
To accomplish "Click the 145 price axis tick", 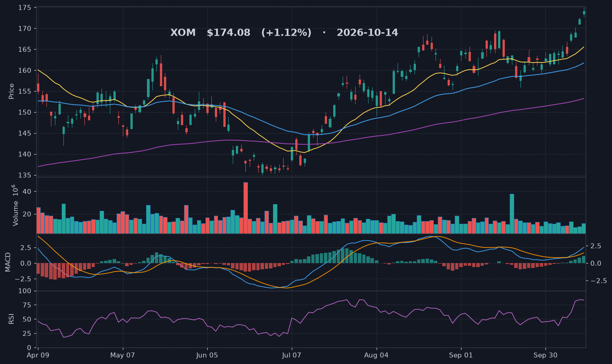I will (25, 134).
